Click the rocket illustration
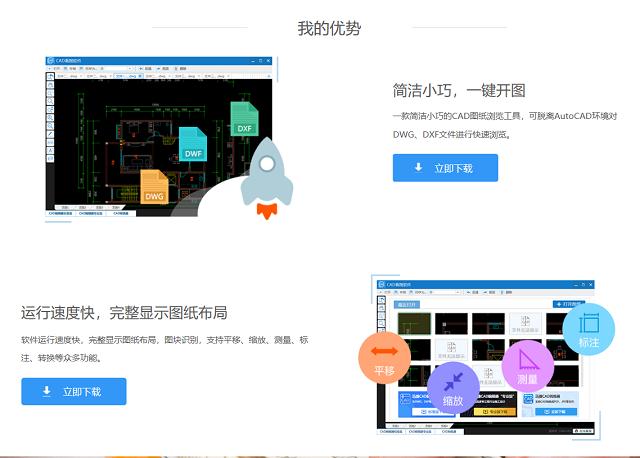640x458 pixels. [x=267, y=178]
